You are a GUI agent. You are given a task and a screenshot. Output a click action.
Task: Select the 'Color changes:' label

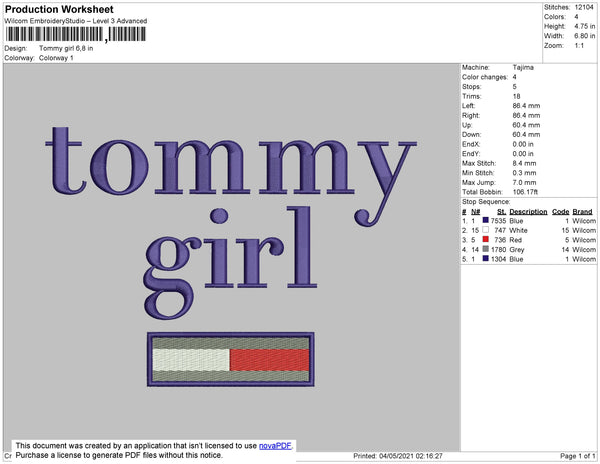coord(485,77)
